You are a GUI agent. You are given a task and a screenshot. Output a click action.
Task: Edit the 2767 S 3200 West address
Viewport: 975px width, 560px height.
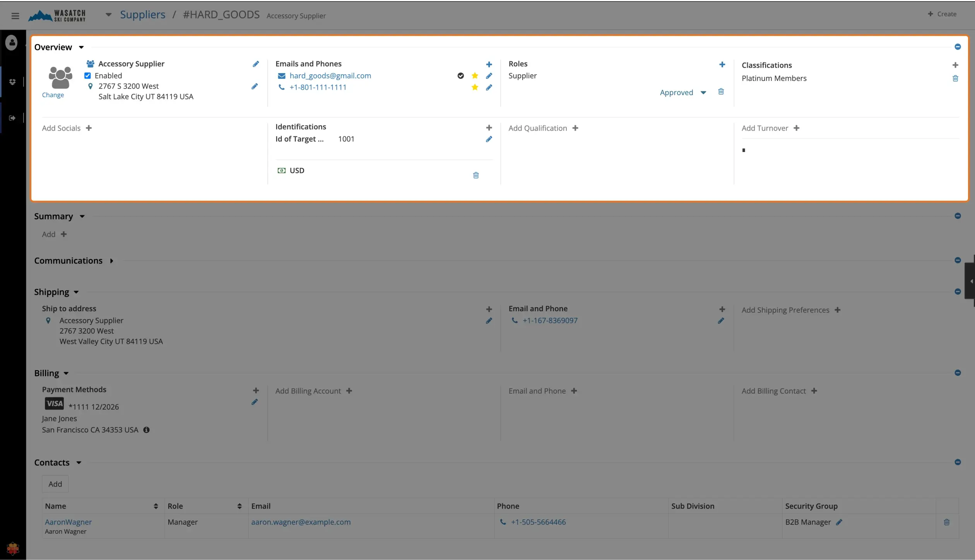255,87
